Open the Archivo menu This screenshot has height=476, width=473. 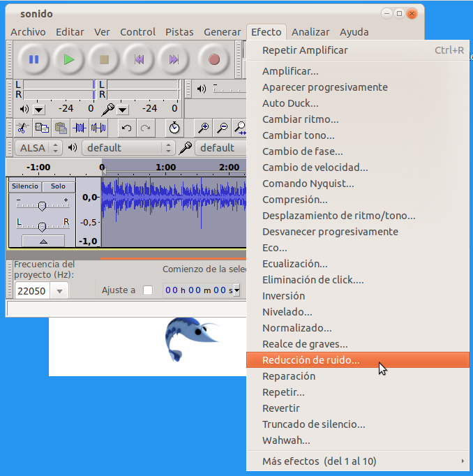coord(28,32)
